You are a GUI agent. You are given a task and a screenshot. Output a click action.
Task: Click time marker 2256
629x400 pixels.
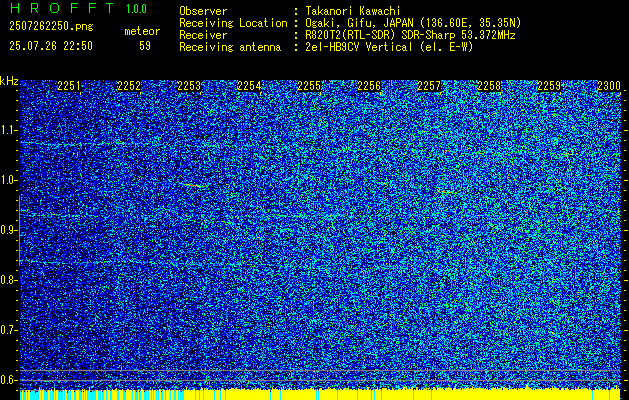tap(369, 86)
